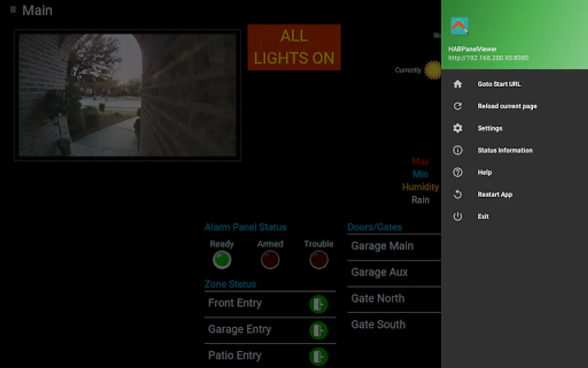Click the Garage Entry label
The image size is (588, 368).
[240, 329]
